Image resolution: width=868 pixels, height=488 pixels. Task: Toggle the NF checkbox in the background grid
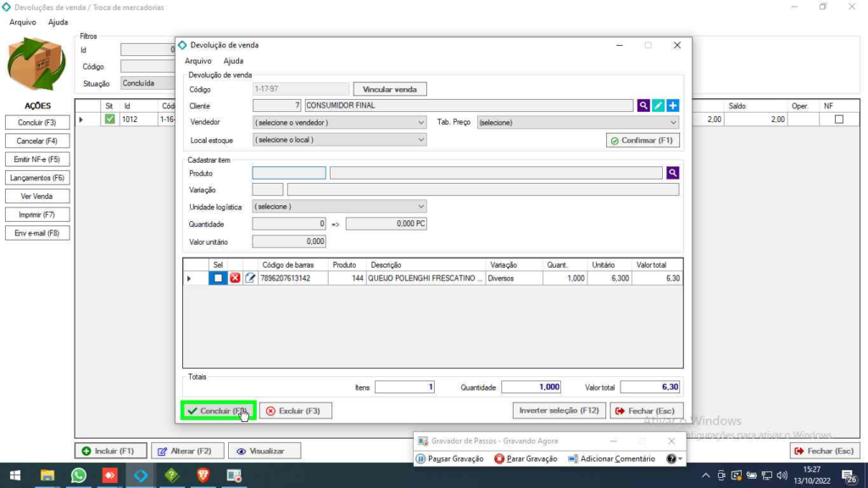click(x=838, y=119)
